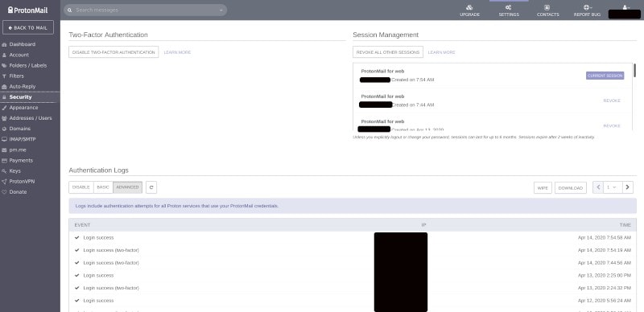Click the ProtonVPN sidebar icon

(x=5, y=182)
